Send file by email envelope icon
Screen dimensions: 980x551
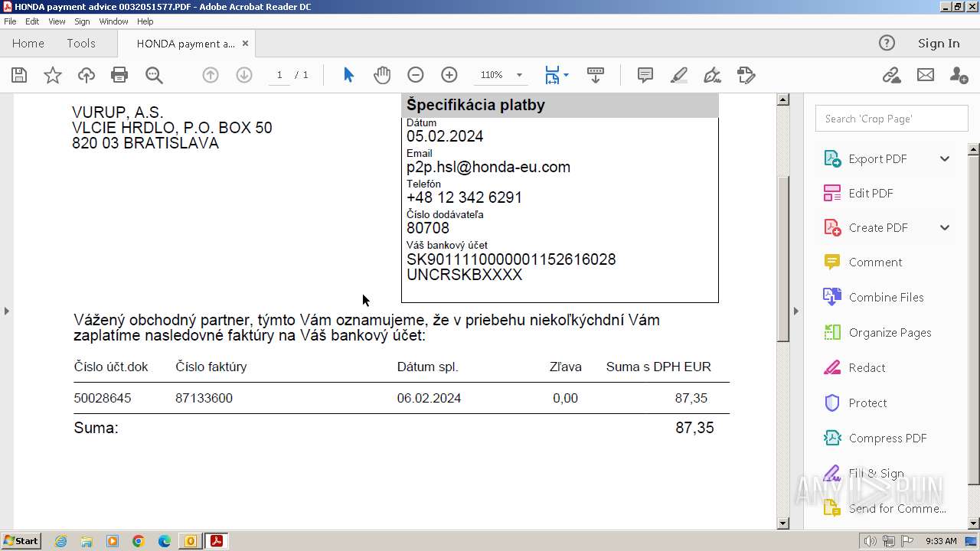[x=926, y=75]
